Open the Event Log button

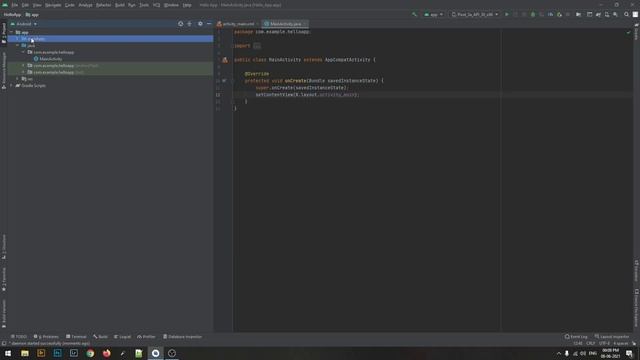(x=576, y=337)
